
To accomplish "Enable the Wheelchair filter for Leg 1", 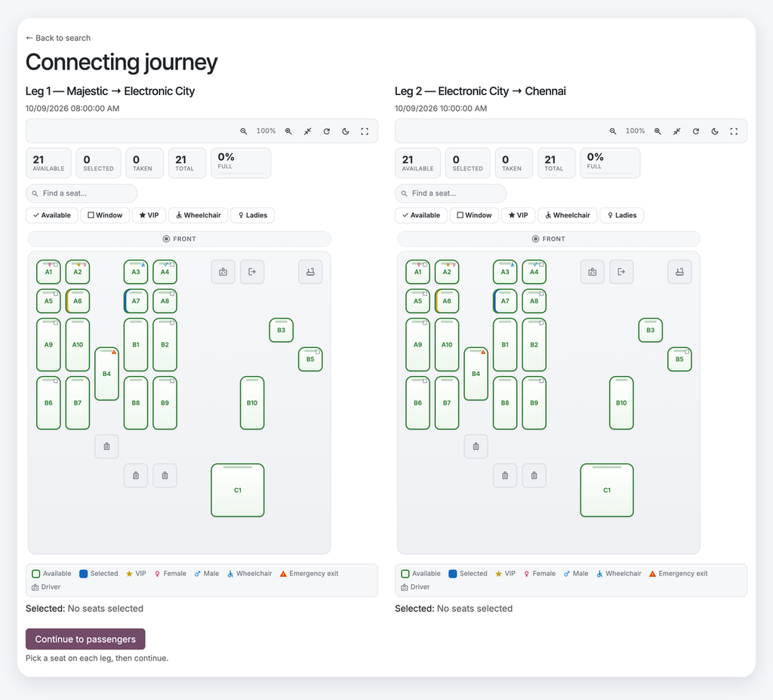I will [199, 215].
